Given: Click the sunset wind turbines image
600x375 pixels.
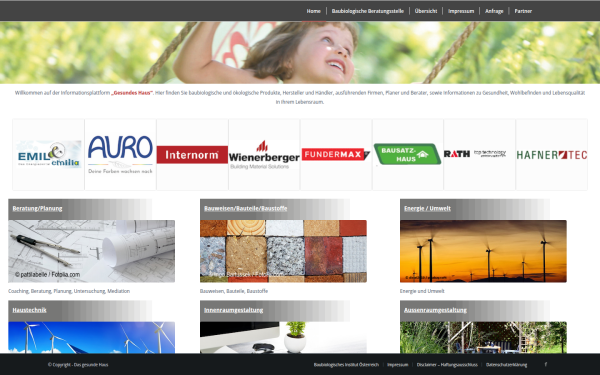Looking at the screenshot, I should (483, 251).
